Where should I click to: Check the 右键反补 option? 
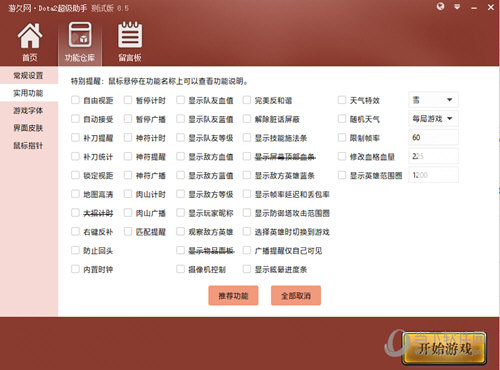click(75, 231)
